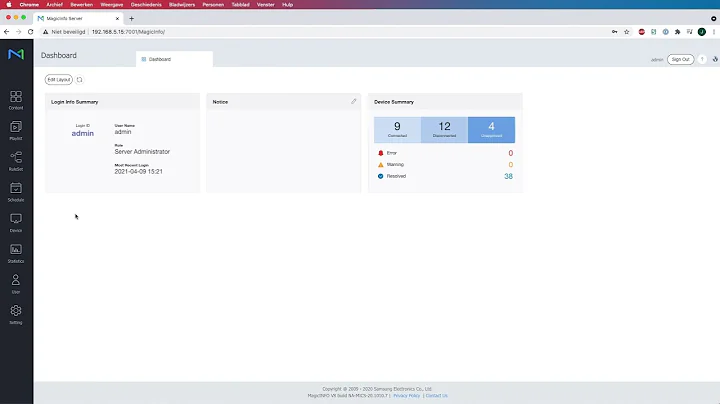The width and height of the screenshot is (720, 404).
Task: Open the Privacy Policy link
Action: tap(406, 396)
